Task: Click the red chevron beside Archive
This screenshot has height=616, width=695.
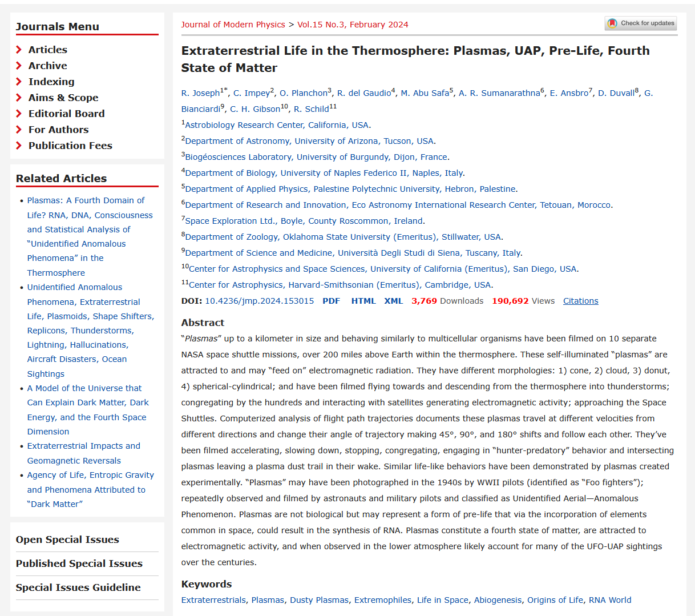Action: (19, 66)
